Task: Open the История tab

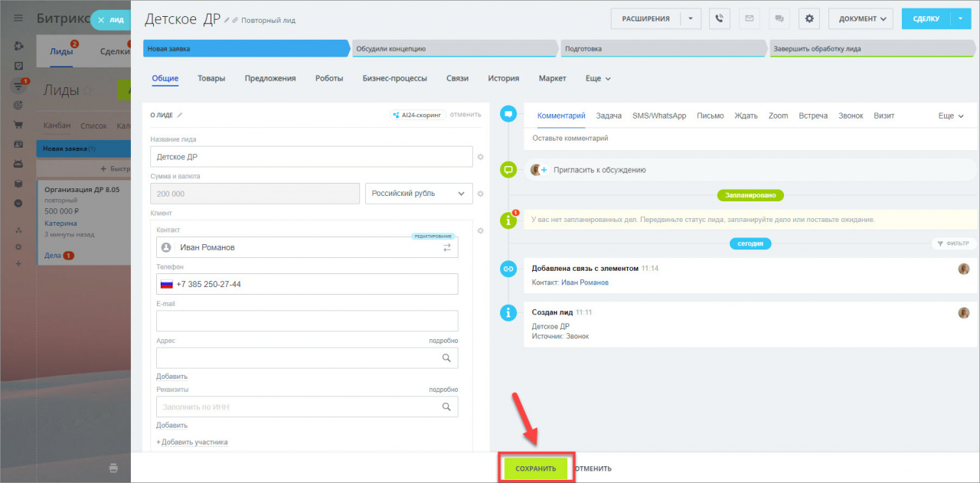Action: 503,78
